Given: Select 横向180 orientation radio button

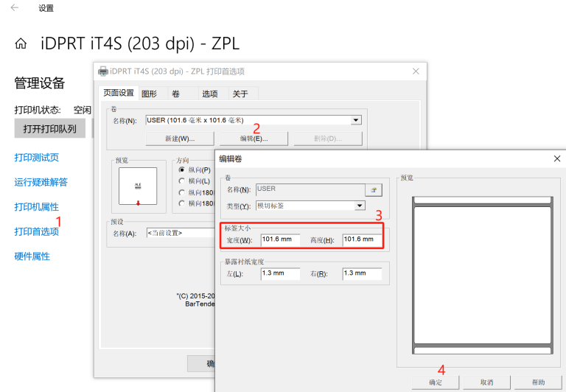Looking at the screenshot, I should click(182, 203).
